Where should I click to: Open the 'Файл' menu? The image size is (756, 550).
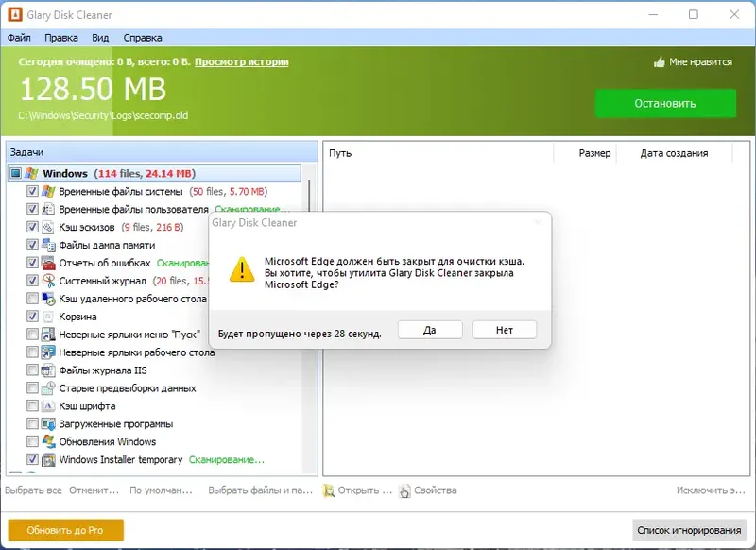click(x=19, y=38)
